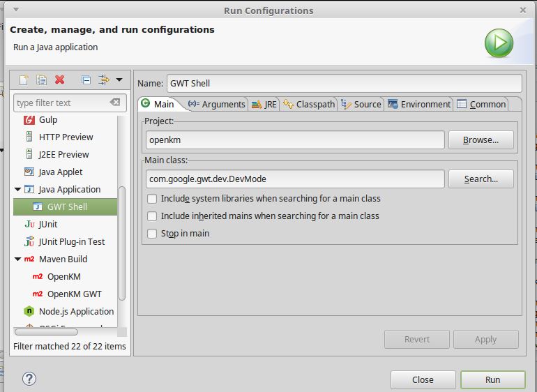Click the Duplicate launch configuration icon

(x=41, y=80)
